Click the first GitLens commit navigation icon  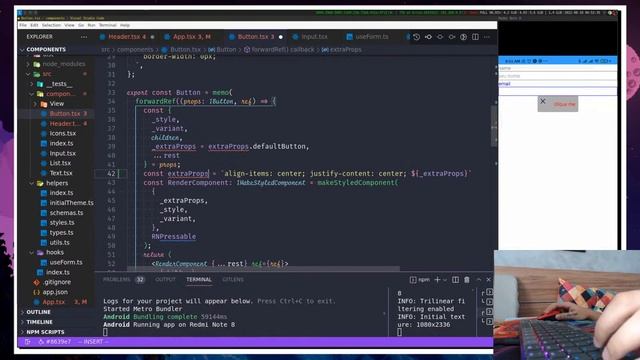coord(428,37)
